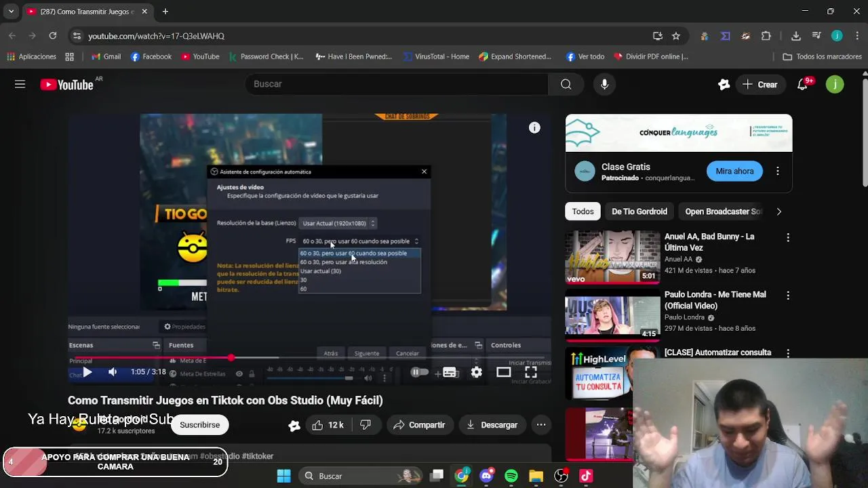The height and width of the screenshot is (488, 868).
Task: Open more actions menu below the video
Action: (x=541, y=425)
